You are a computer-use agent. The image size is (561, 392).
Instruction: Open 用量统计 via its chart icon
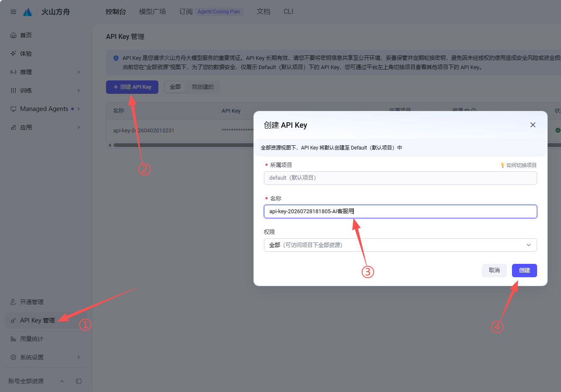(x=13, y=339)
